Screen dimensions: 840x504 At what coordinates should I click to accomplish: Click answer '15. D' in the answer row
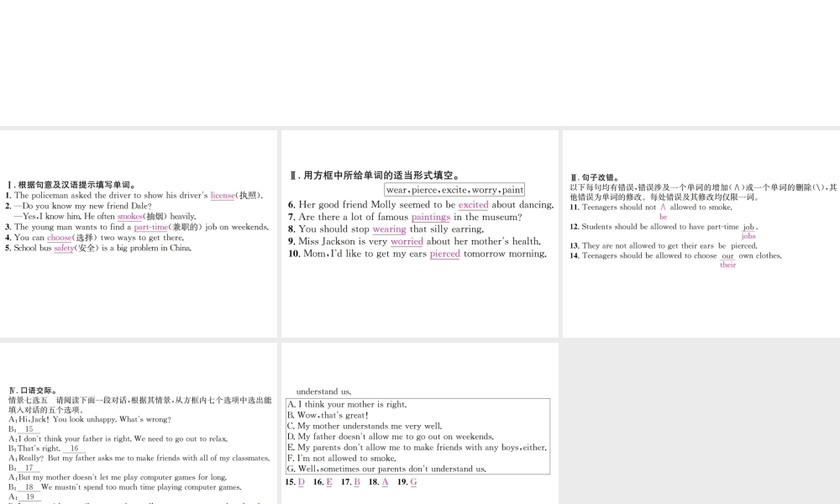click(x=295, y=482)
